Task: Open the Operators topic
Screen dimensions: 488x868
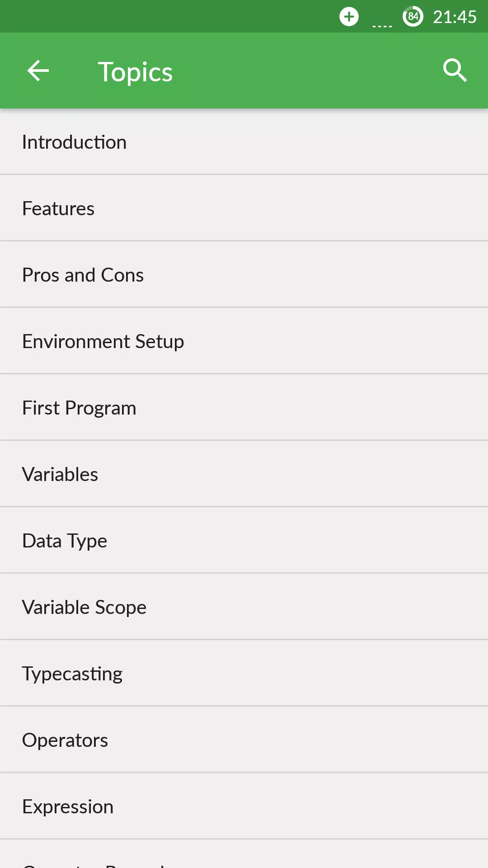Action: pos(244,740)
